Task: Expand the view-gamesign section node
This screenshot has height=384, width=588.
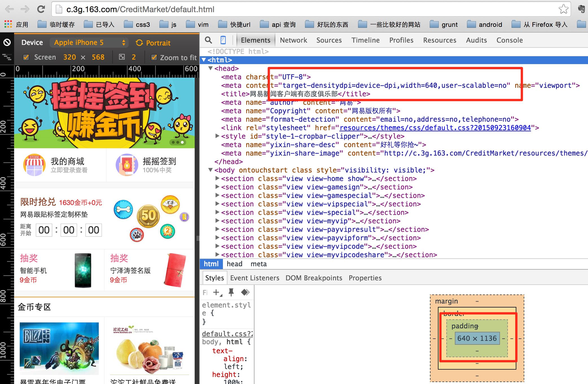Action: coord(217,187)
